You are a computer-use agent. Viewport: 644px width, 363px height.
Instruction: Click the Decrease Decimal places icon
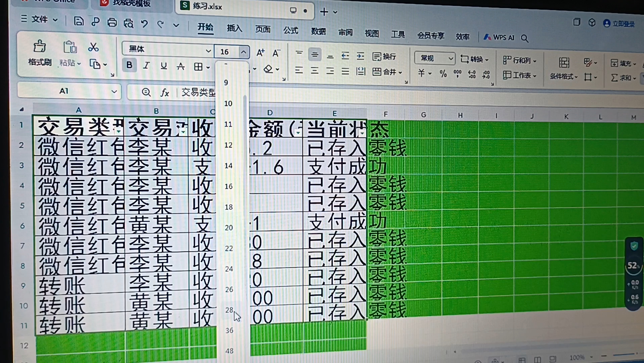point(486,75)
